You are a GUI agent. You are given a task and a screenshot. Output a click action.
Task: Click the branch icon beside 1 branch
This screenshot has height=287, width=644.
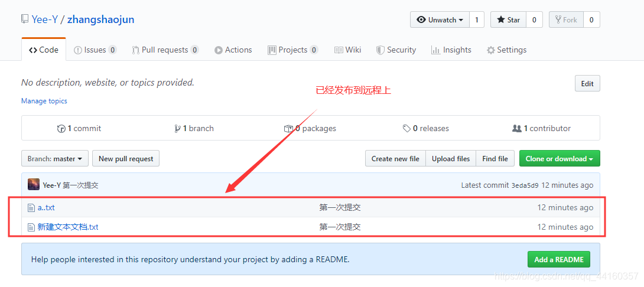[177, 129]
